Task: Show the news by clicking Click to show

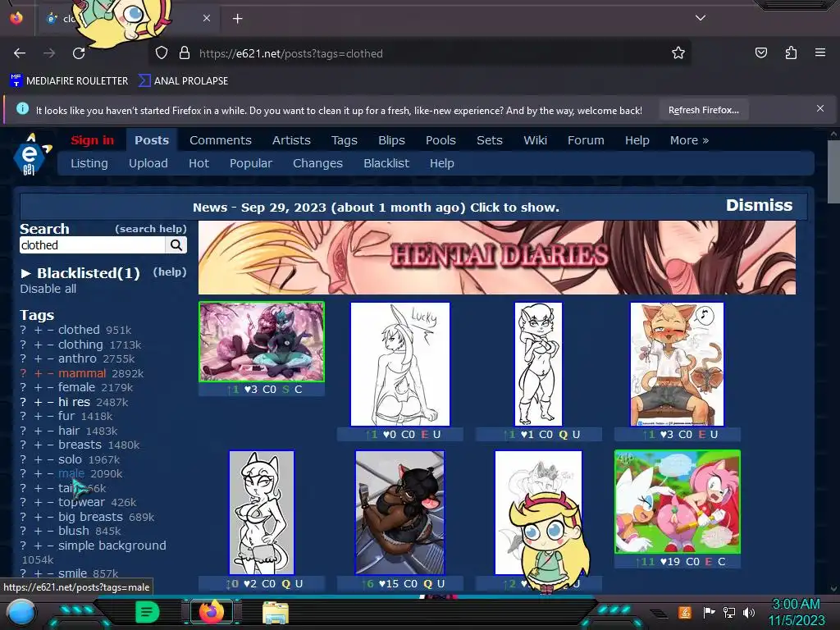Action: [x=514, y=208]
